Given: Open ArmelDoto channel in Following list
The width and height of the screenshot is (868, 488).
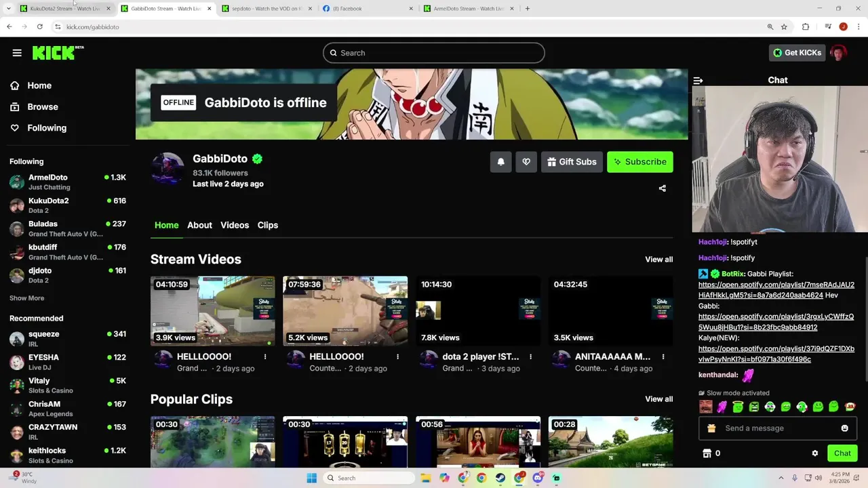Looking at the screenshot, I should (x=68, y=182).
